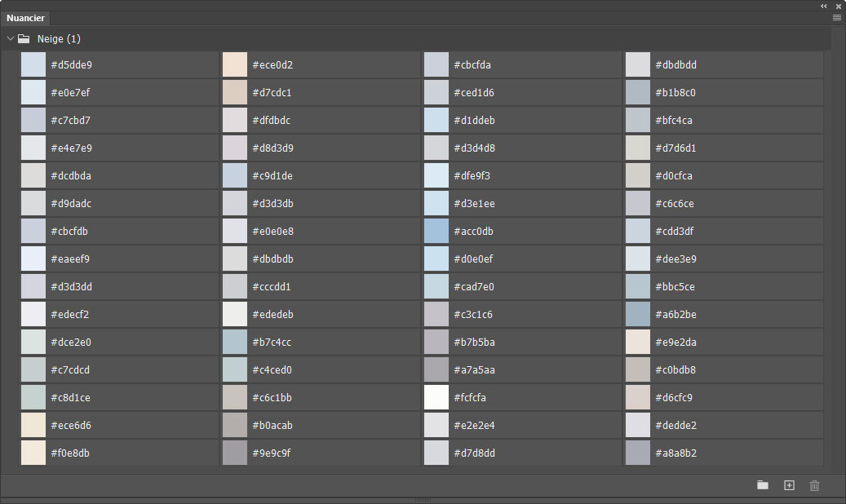This screenshot has width=846, height=504.
Task: Click the panel bottom resize grip
Action: (x=423, y=499)
